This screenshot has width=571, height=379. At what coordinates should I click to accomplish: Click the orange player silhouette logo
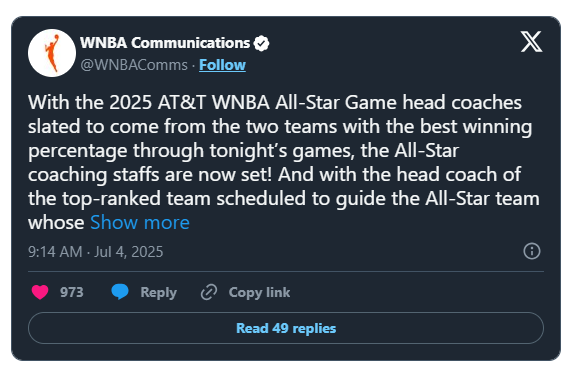52,53
